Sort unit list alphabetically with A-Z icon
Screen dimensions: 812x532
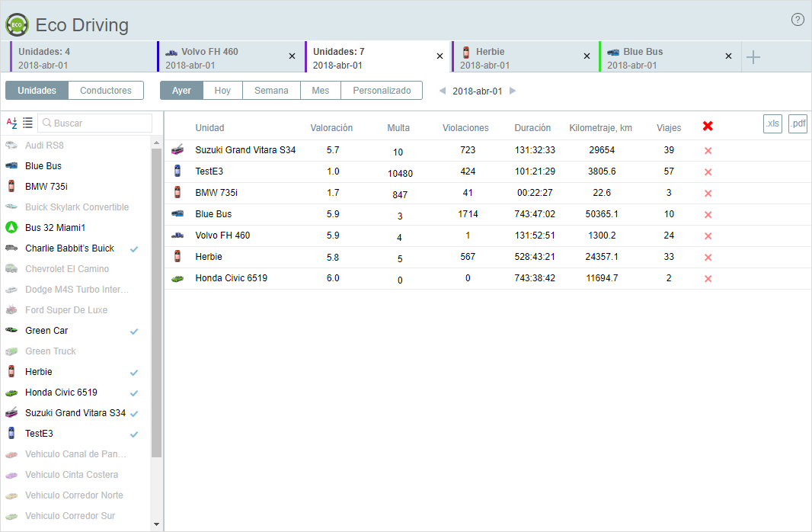tap(11, 123)
